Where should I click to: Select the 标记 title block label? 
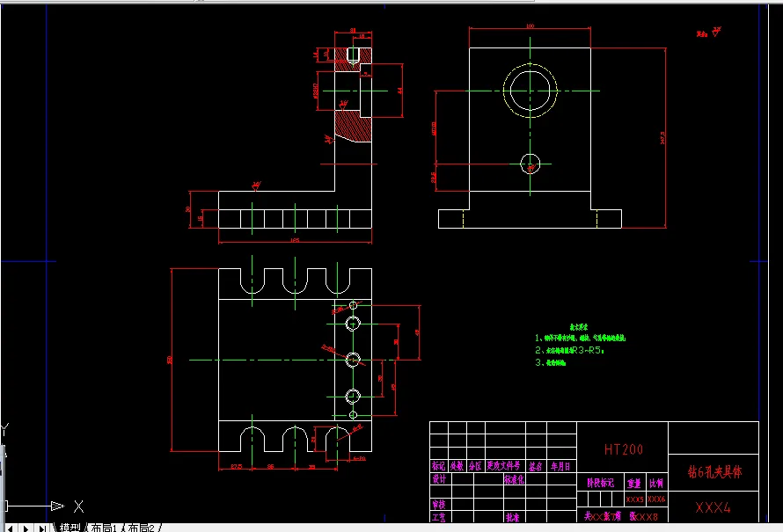pos(438,466)
